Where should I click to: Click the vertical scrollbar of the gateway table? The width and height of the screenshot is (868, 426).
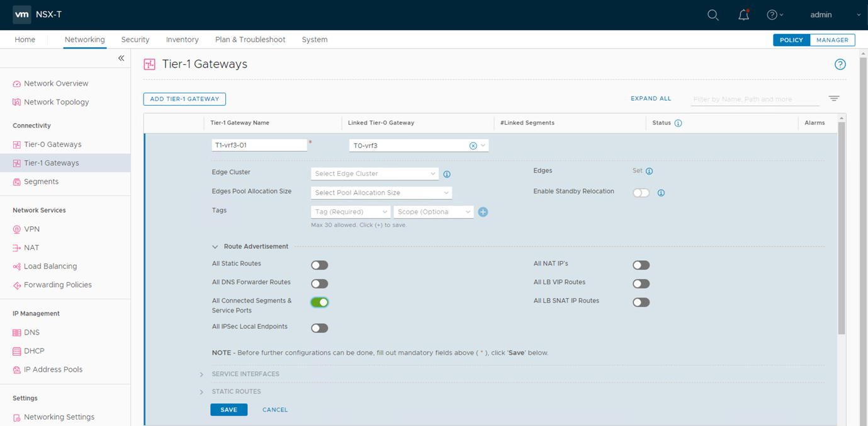point(842,227)
